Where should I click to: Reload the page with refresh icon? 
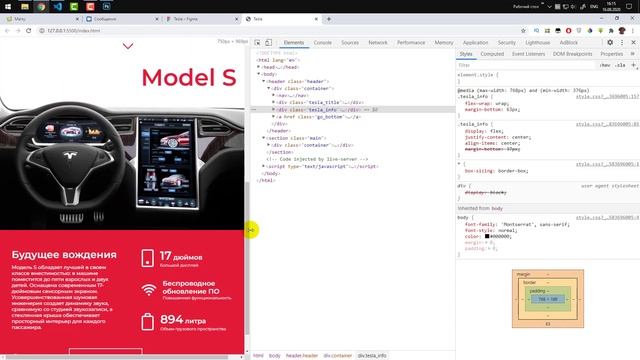[x=29, y=31]
